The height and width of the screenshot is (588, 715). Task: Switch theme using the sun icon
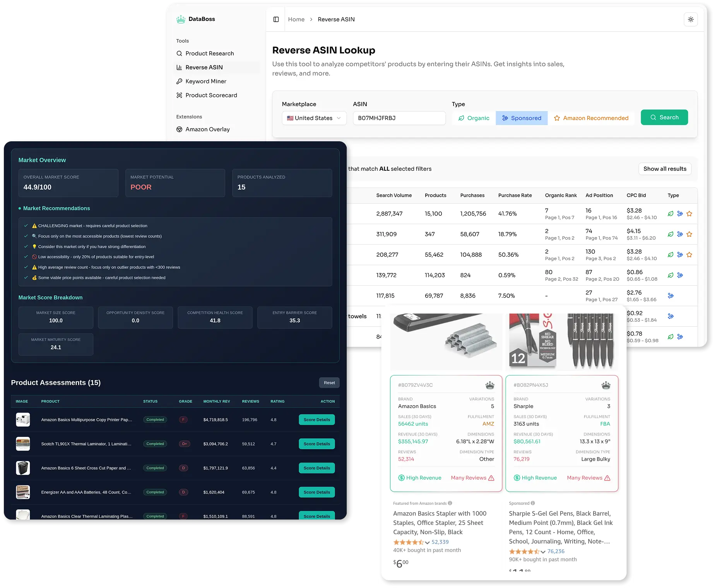[691, 19]
